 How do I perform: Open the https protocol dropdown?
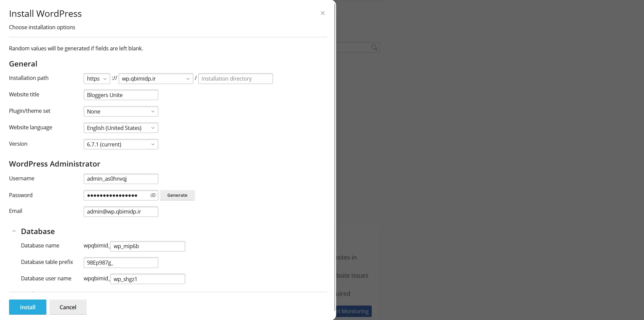96,79
